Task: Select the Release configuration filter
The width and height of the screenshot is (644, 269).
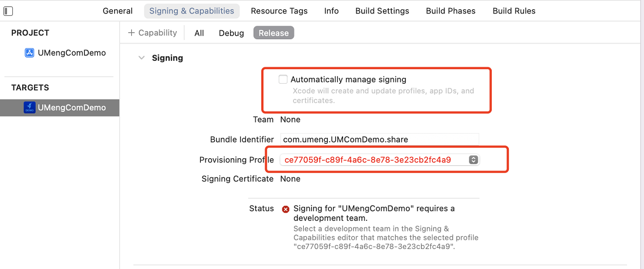Action: click(x=273, y=33)
